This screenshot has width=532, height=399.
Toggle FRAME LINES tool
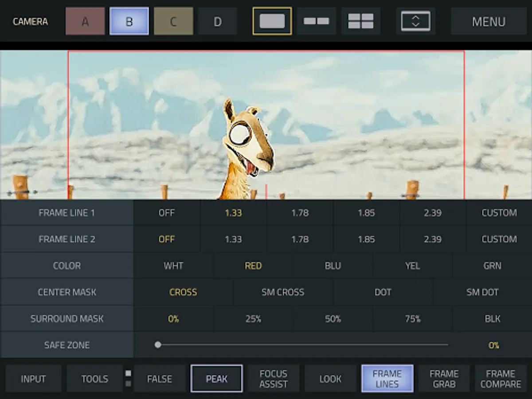coord(387,379)
